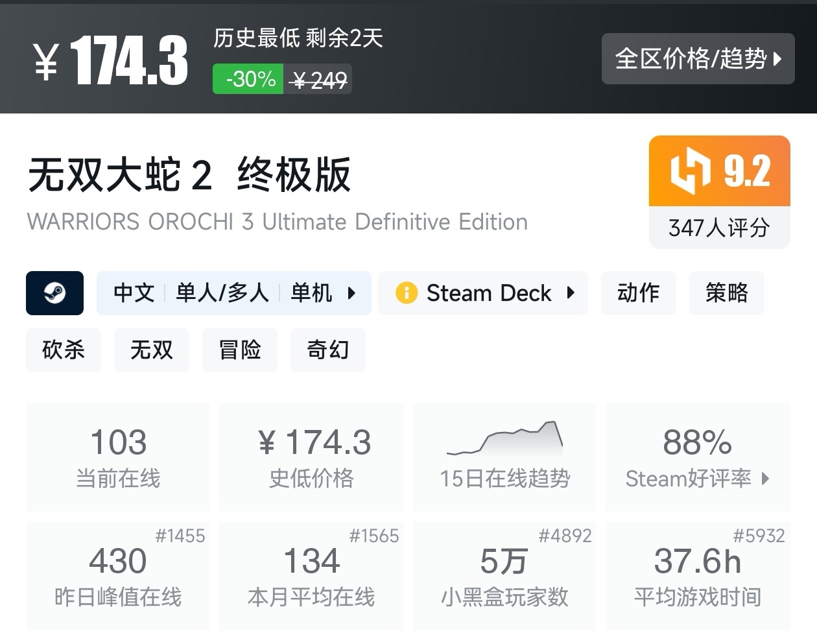Click the large ¥174.3 current price
Screen dimensions: 817x644
(x=111, y=60)
